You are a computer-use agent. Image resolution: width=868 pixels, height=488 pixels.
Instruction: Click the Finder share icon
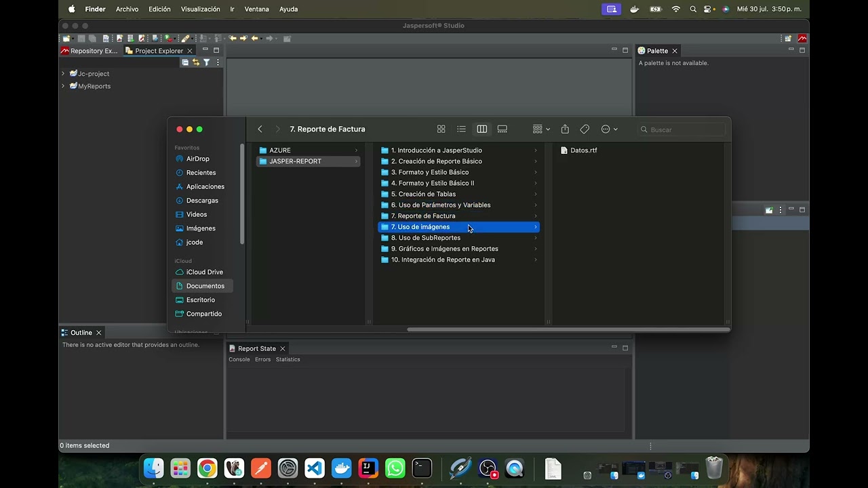(x=565, y=129)
